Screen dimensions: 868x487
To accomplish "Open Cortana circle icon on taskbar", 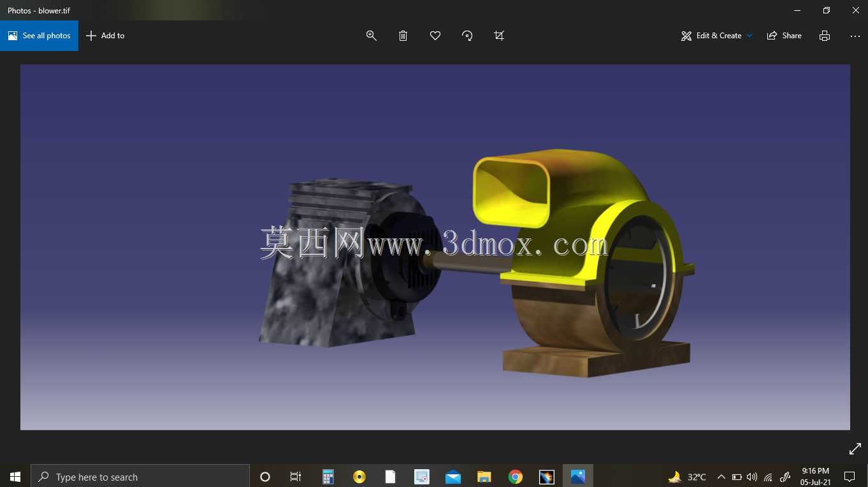I will click(x=265, y=476).
